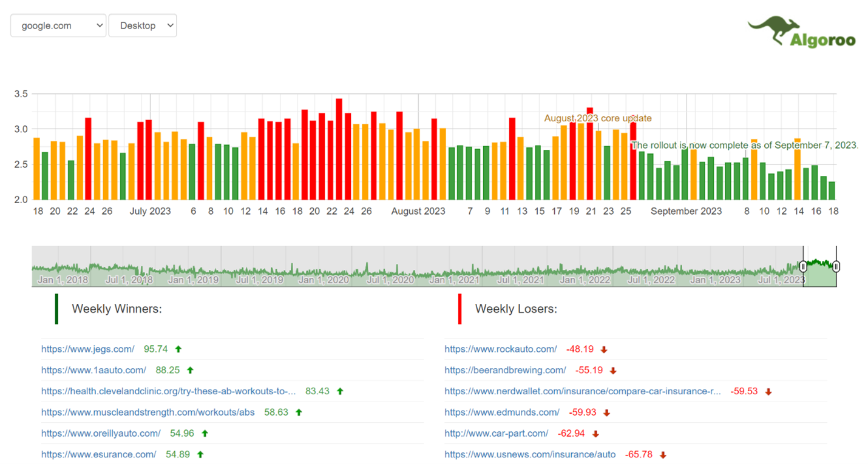Click green arrow beside oreillyauto.com score
Screen dimensions: 868x464
pyautogui.click(x=203, y=433)
